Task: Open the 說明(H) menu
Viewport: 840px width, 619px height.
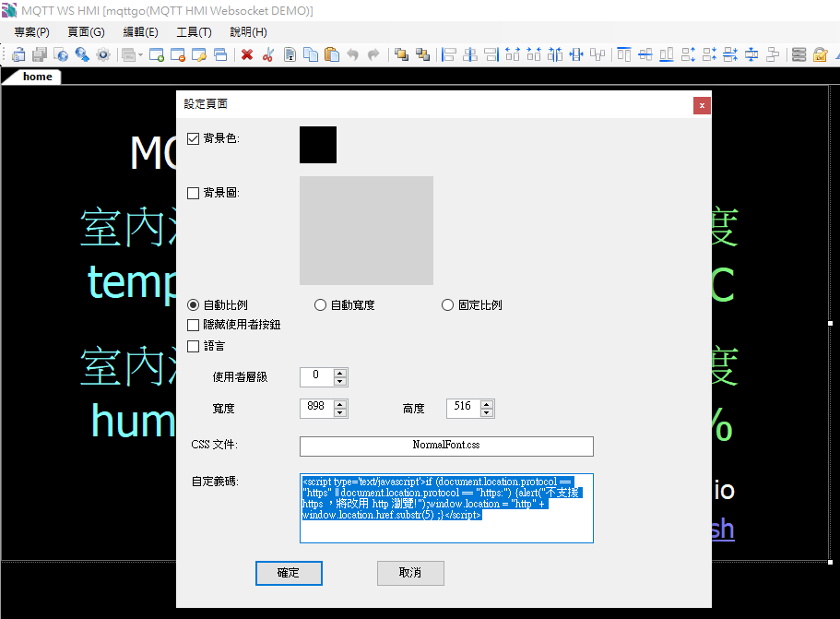Action: click(x=249, y=32)
